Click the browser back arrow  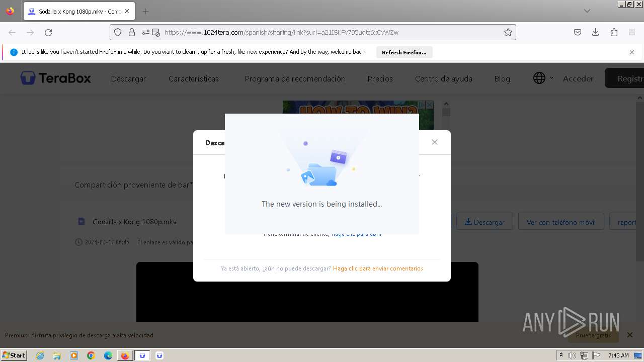tap(12, 32)
